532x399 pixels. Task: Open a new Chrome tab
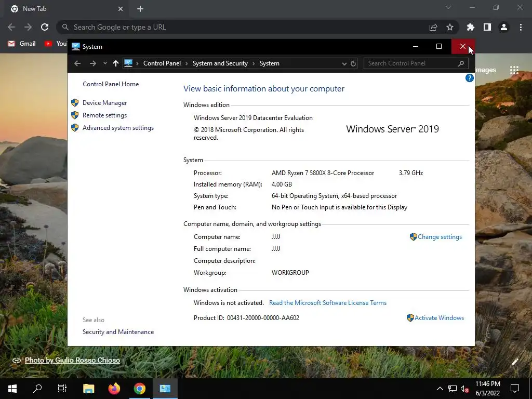pyautogui.click(x=140, y=9)
